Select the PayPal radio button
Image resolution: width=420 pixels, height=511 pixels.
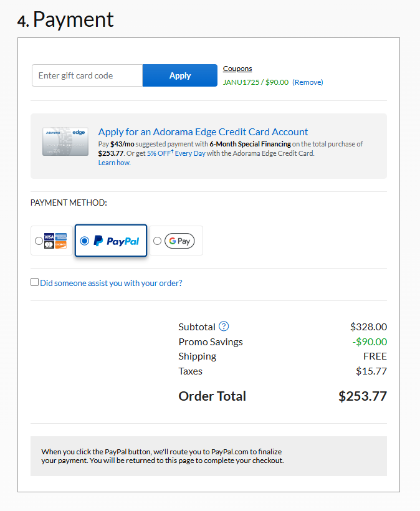pyautogui.click(x=85, y=241)
